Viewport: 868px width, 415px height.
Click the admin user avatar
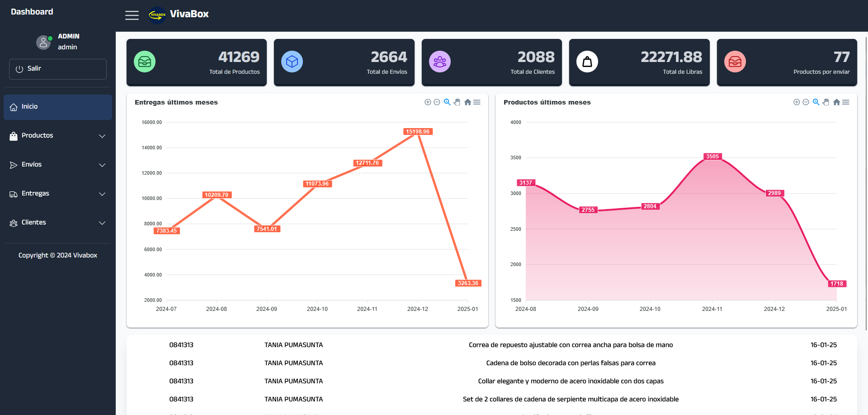coord(43,42)
